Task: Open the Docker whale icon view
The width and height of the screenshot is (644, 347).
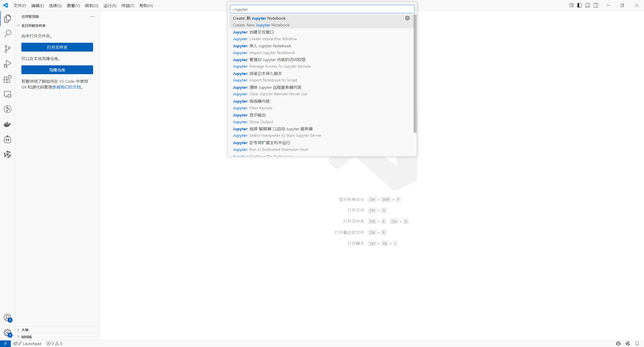Action: tap(8, 124)
